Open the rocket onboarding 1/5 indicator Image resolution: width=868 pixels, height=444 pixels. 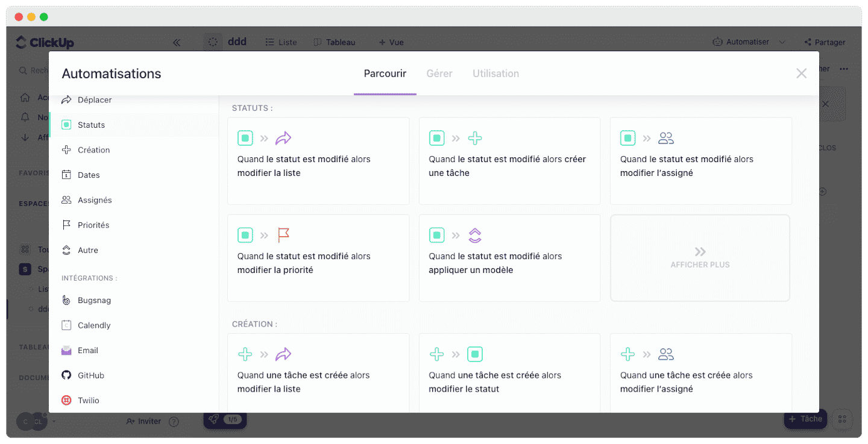(x=225, y=419)
